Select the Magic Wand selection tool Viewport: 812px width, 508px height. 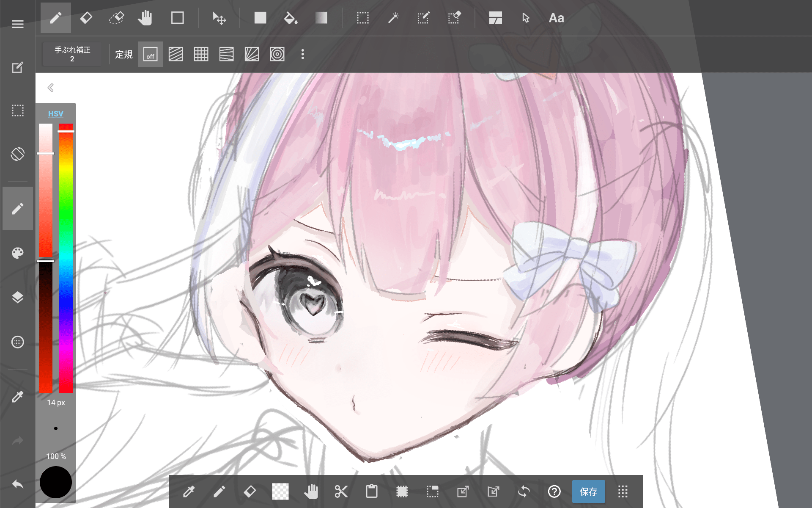[x=393, y=18]
